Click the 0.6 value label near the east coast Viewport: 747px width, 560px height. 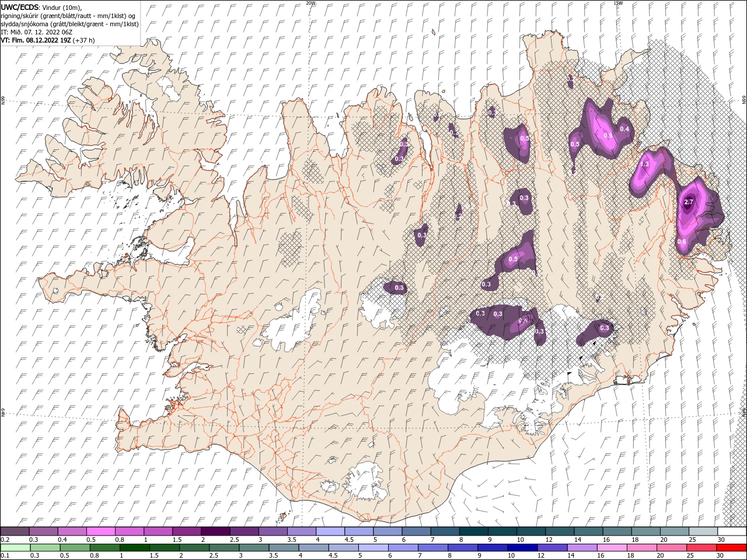click(x=682, y=242)
